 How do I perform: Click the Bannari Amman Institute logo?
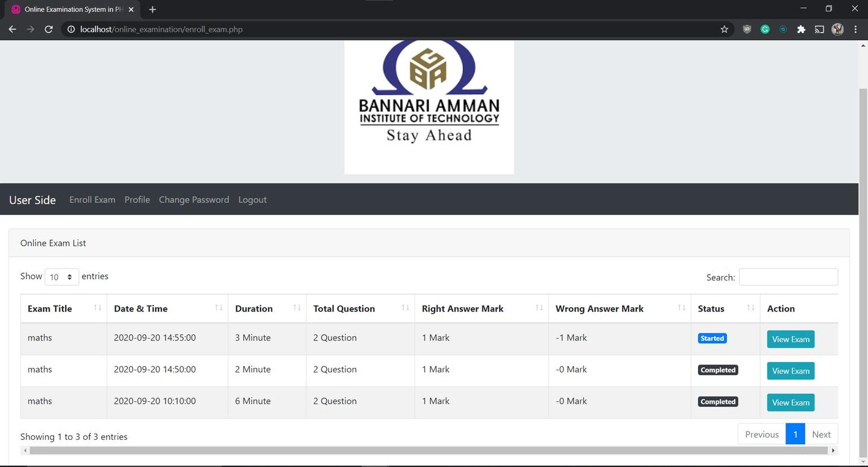(x=429, y=107)
